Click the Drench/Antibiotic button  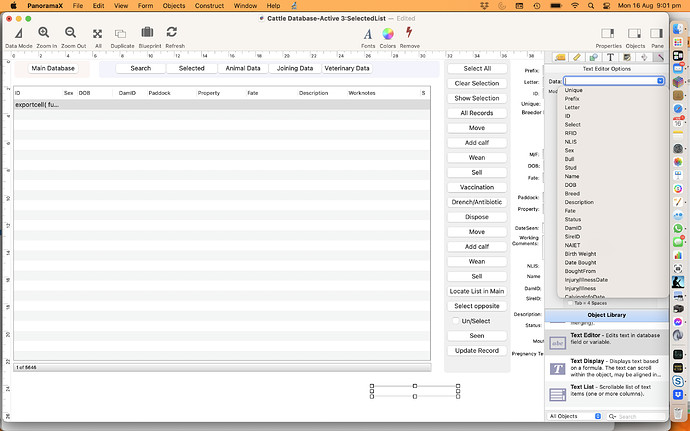[x=477, y=202]
